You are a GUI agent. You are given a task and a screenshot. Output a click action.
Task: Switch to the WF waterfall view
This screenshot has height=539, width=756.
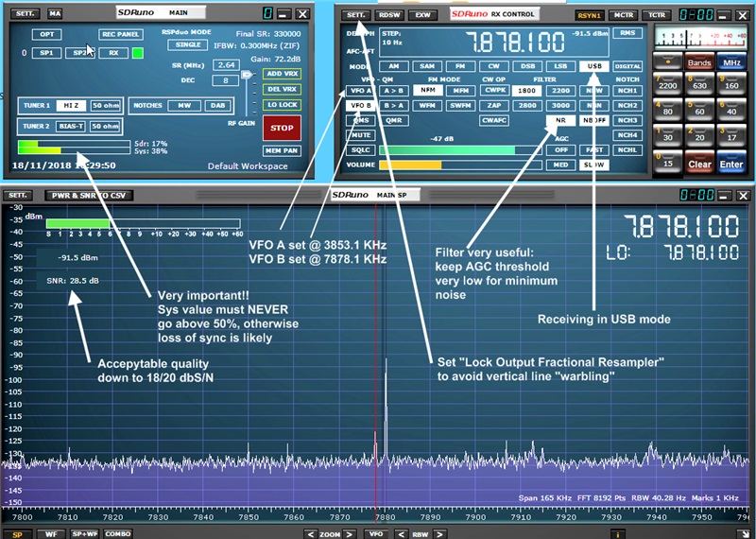51,534
